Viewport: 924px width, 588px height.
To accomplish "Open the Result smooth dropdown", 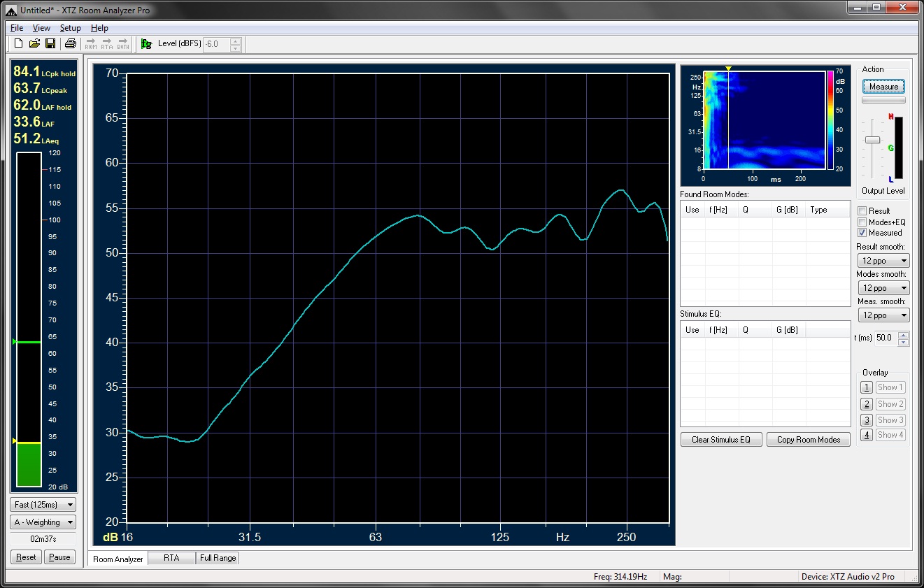I will (x=883, y=261).
